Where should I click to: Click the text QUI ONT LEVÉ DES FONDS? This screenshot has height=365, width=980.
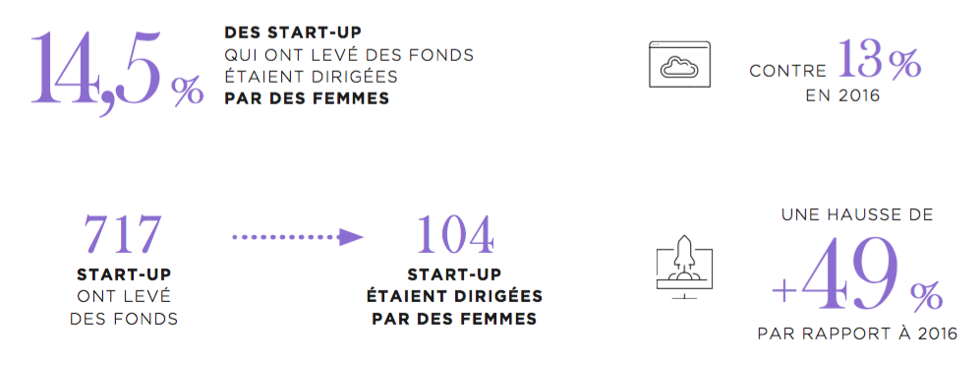tap(349, 56)
